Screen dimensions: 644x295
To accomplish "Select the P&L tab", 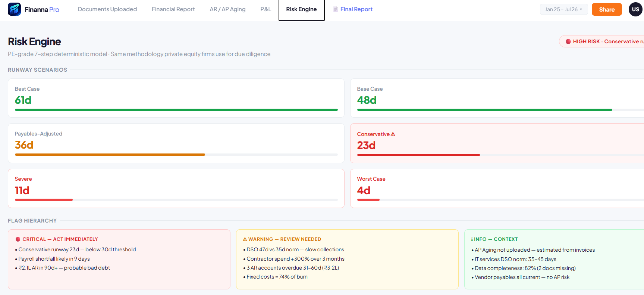I will [266, 9].
